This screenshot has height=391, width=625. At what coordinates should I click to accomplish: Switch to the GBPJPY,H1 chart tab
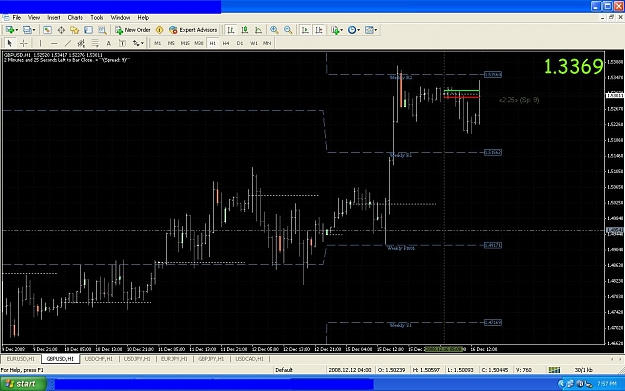(x=211, y=359)
